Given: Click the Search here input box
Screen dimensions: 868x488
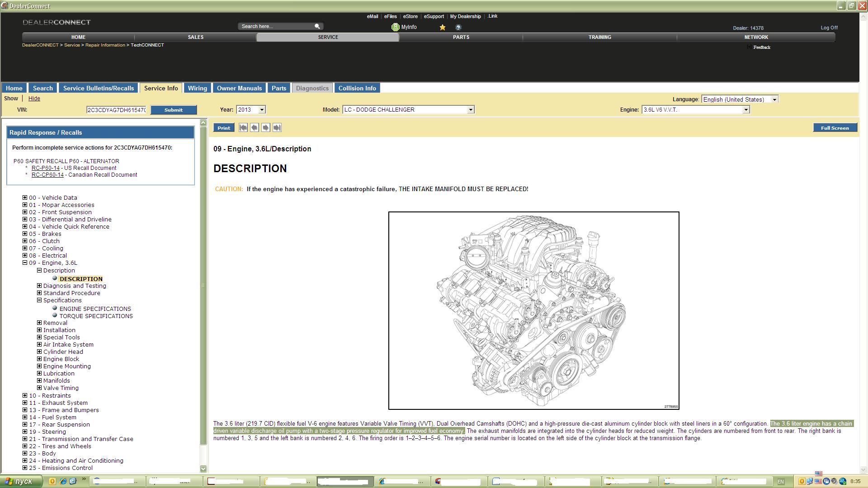Looking at the screenshot, I should pyautogui.click(x=276, y=26).
